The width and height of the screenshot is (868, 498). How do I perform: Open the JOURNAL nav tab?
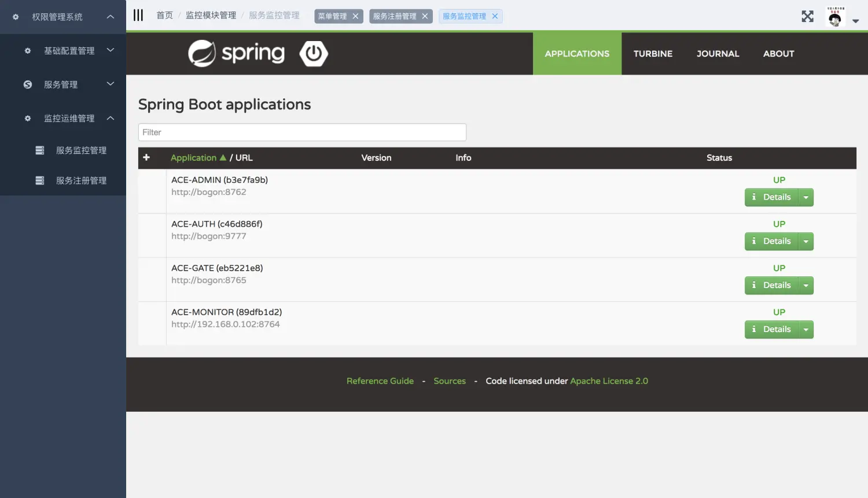point(718,54)
